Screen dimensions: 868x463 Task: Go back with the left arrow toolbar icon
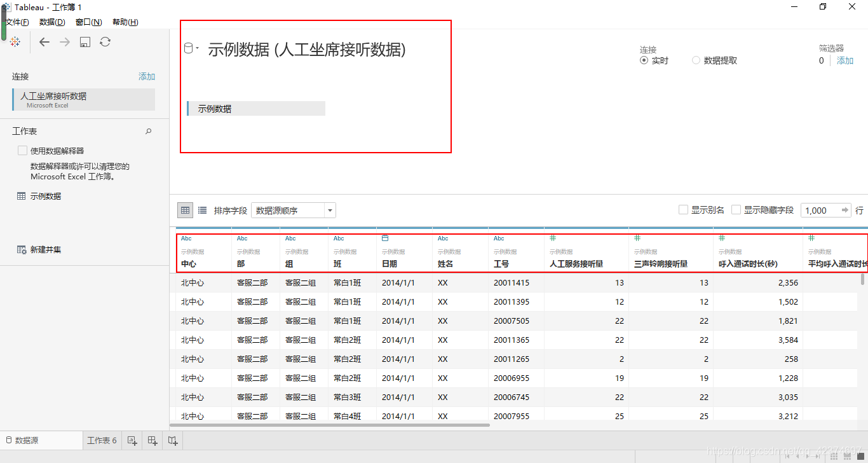44,42
